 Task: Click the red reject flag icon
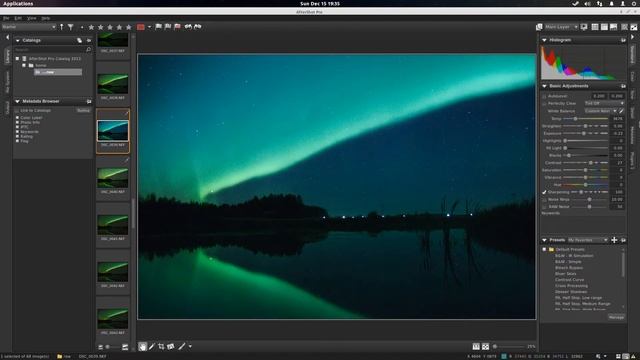pos(177,27)
